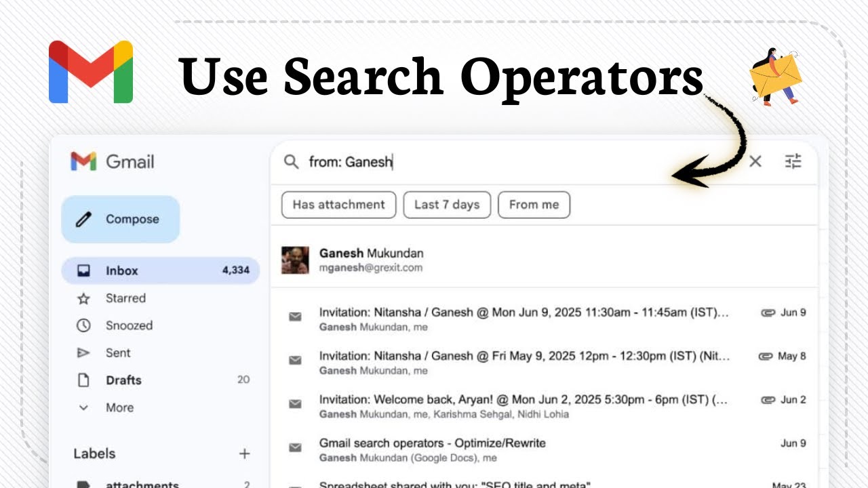Open the Inbox folder
Image resolution: width=868 pixels, height=488 pixels.
point(160,270)
